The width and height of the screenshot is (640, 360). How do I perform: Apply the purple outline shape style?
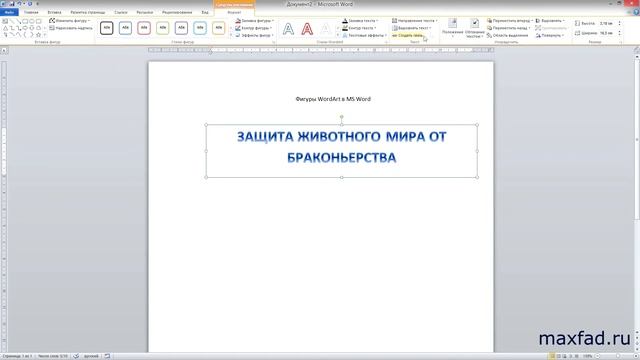[181, 28]
